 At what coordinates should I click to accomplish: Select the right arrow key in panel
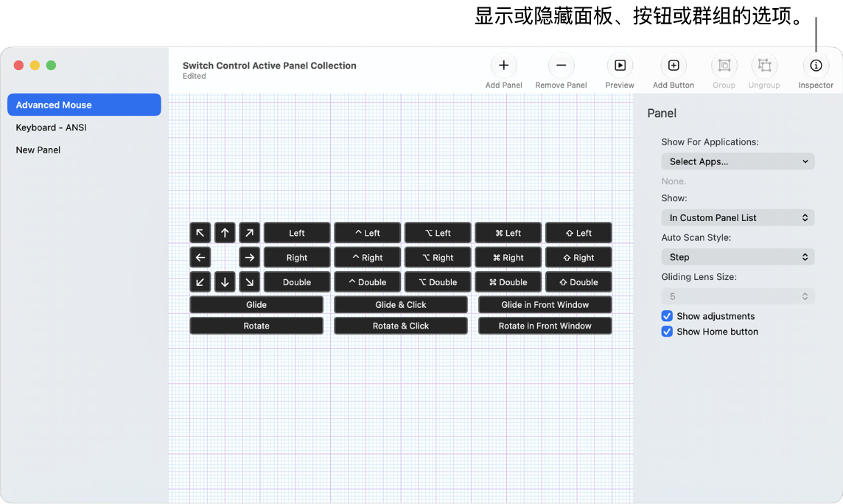point(250,257)
